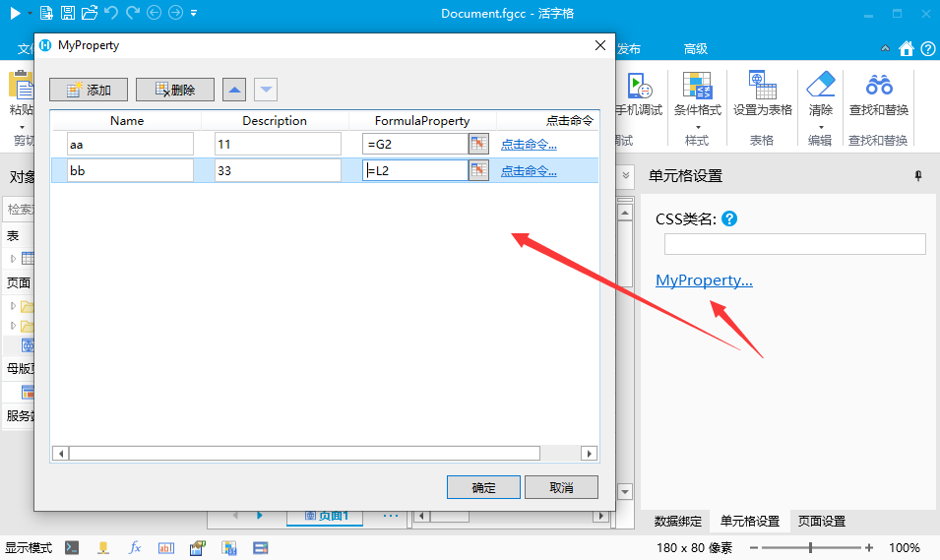This screenshot has height=560, width=940.
Task: Switch to the 单元格设置 tab
Action: (x=749, y=521)
